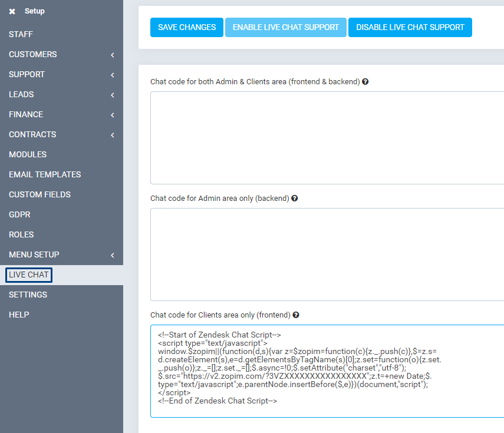Open help tooltip for Clients area chat code
This screenshot has width=504, height=433.
pos(295,315)
